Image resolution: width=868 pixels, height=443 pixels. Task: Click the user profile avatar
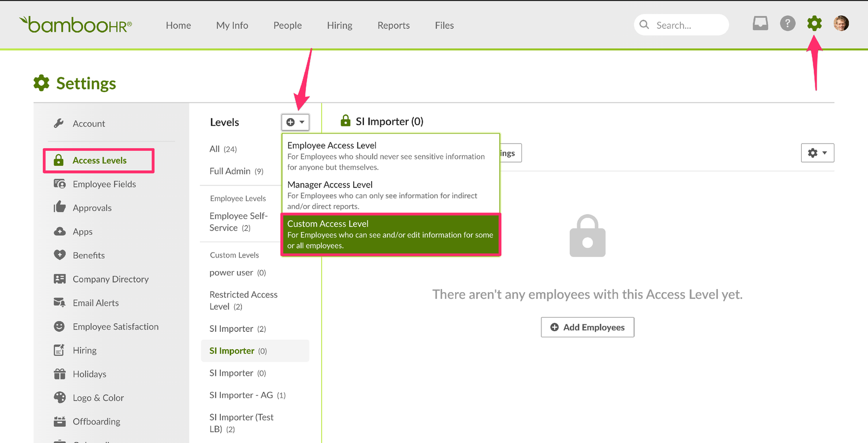tap(841, 23)
